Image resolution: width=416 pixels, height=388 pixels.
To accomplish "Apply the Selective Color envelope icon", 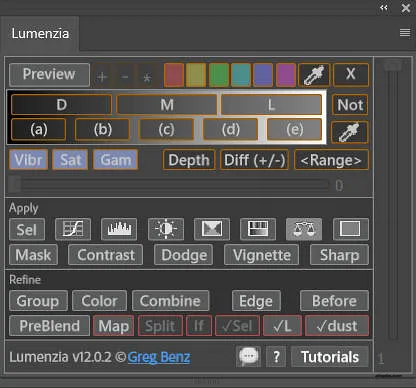I will pyautogui.click(x=212, y=229).
